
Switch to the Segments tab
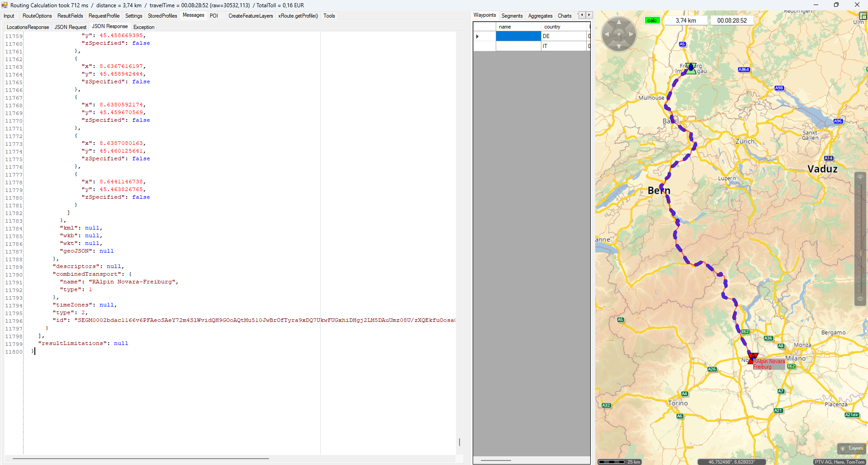coord(512,16)
